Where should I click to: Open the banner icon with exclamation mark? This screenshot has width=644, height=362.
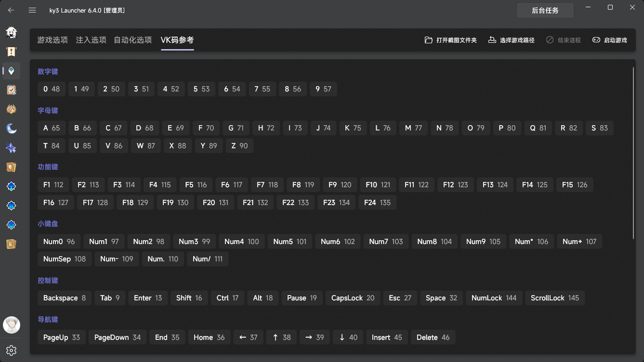tap(11, 51)
